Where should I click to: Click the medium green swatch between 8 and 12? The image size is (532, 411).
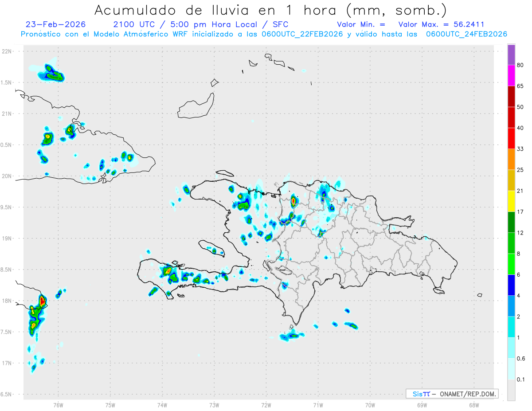pyautogui.click(x=511, y=243)
